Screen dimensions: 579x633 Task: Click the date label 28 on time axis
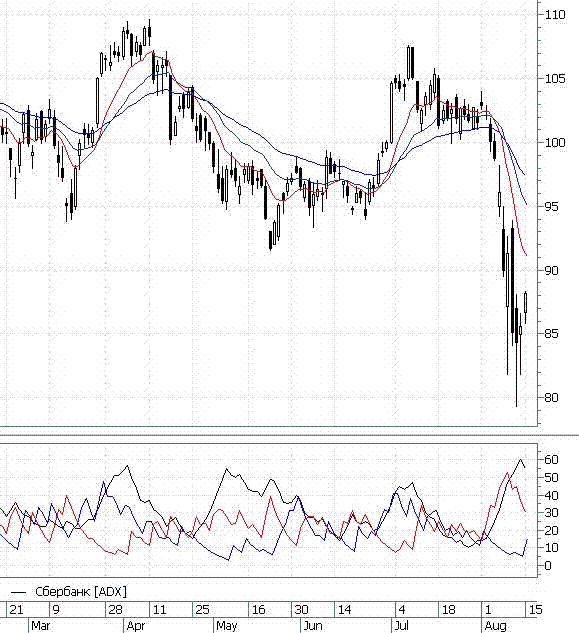click(115, 610)
